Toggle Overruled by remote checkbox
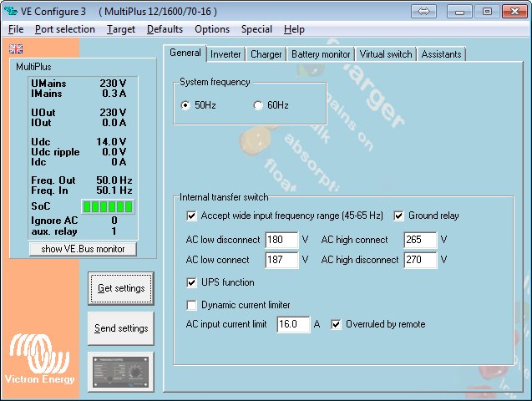 click(x=337, y=324)
